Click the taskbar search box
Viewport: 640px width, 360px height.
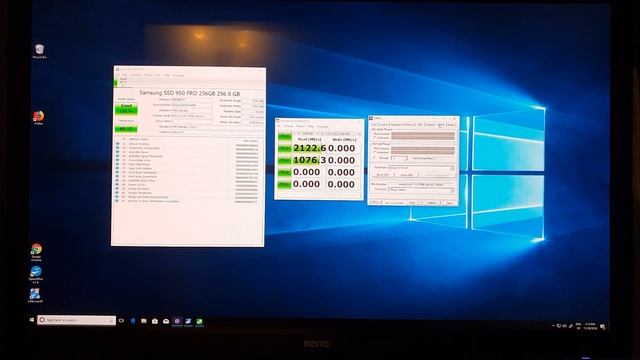point(76,320)
